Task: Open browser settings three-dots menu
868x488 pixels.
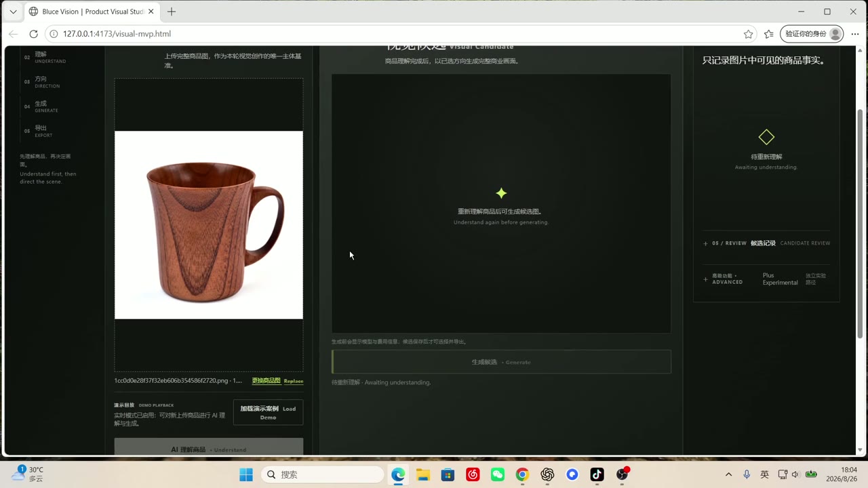Action: pyautogui.click(x=854, y=34)
